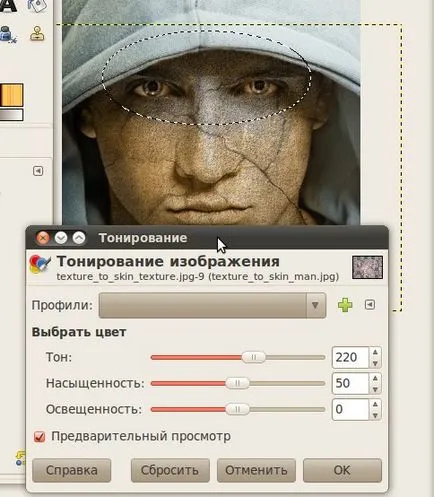Click the Сбросить button
Screen dimensions: 434x497
[x=170, y=470]
